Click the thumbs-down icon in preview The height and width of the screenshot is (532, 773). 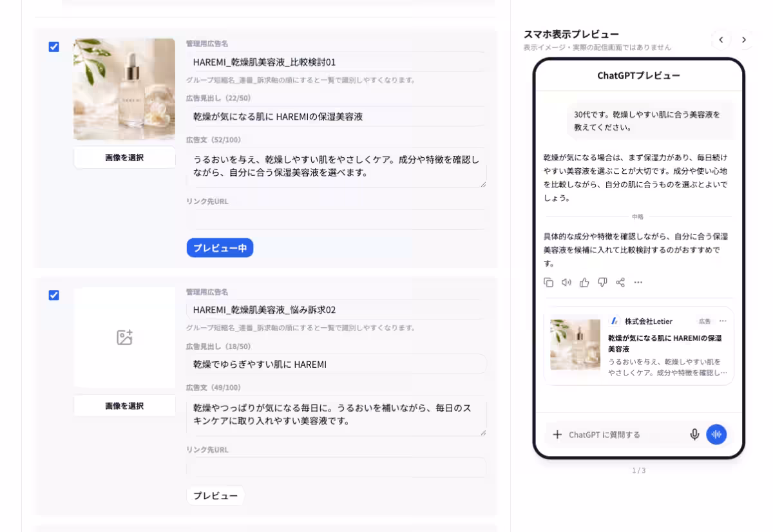602,282
